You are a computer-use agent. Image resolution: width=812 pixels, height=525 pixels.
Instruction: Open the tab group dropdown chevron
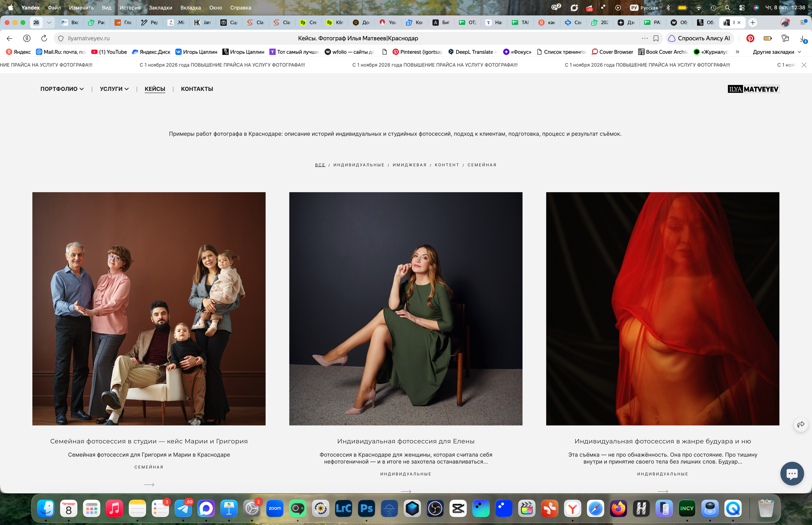[49, 23]
